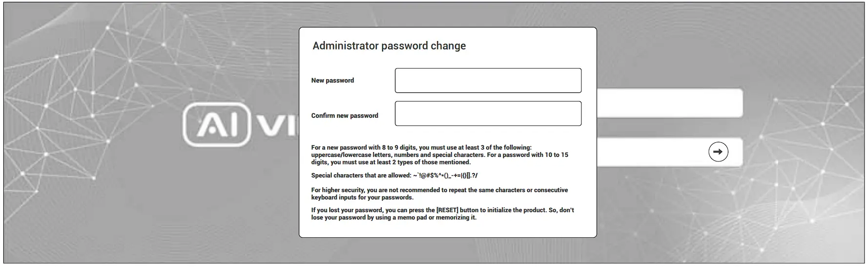
Task: Click the 'uppercase/lowercase letters' phrase
Action: [351, 155]
